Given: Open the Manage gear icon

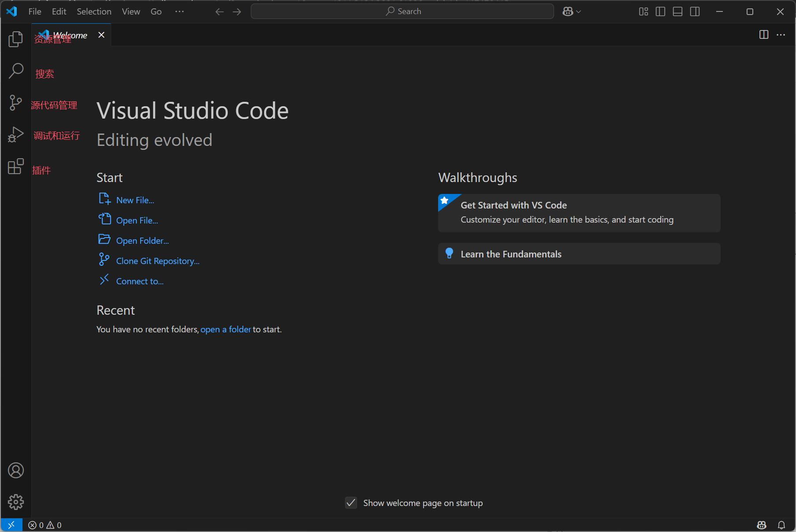Looking at the screenshot, I should (x=16, y=502).
